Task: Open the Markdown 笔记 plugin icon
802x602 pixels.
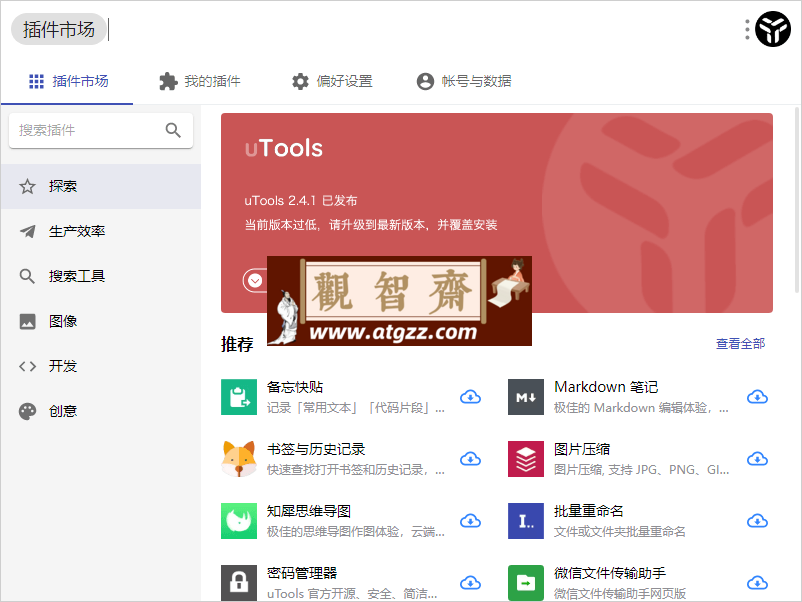Action: coord(526,397)
